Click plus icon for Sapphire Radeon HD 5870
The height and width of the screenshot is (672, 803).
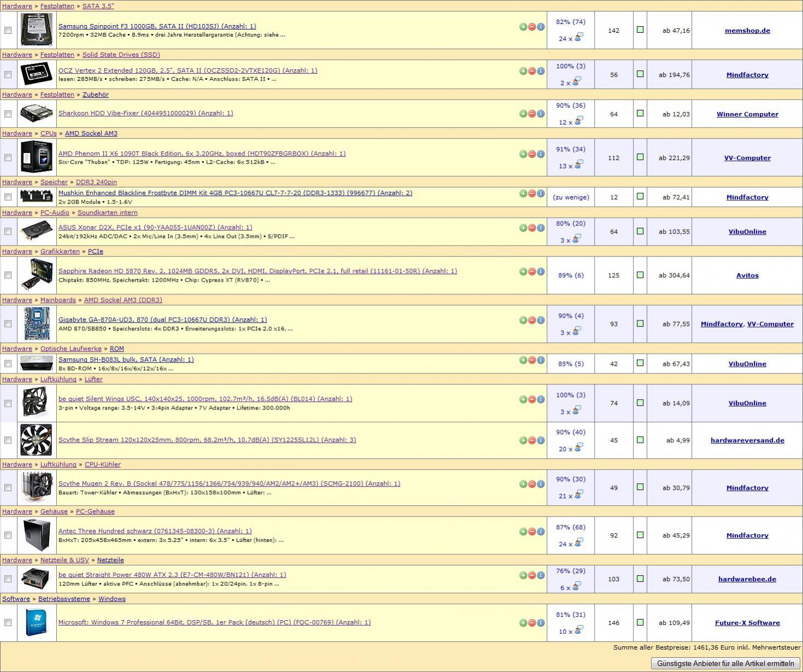click(523, 271)
